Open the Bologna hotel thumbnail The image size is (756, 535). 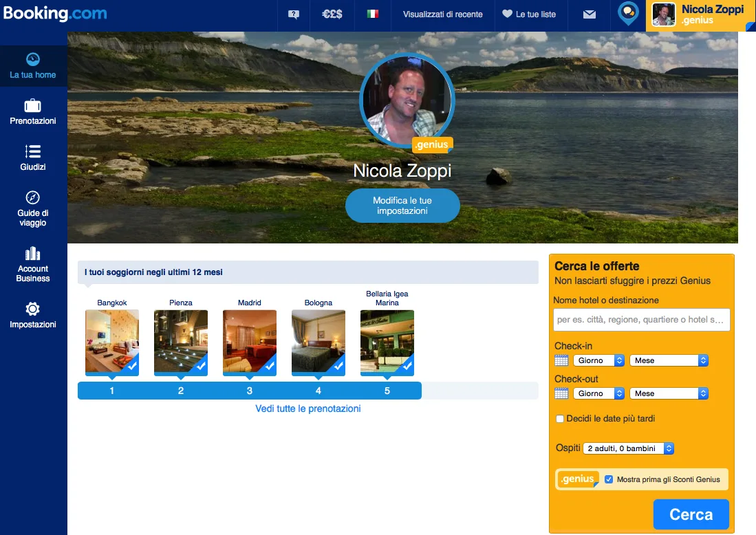(318, 342)
